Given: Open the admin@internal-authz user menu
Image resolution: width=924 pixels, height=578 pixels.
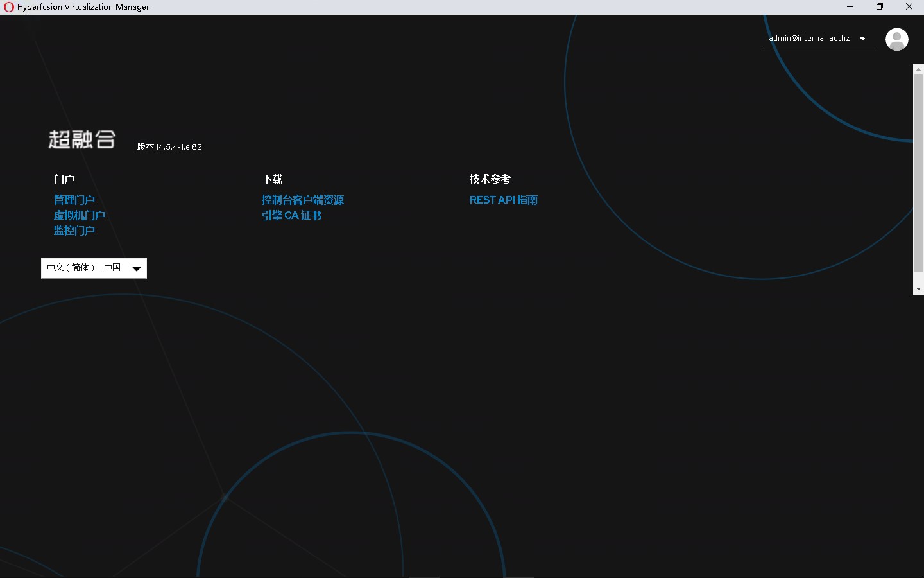Looking at the screenshot, I should (x=819, y=39).
